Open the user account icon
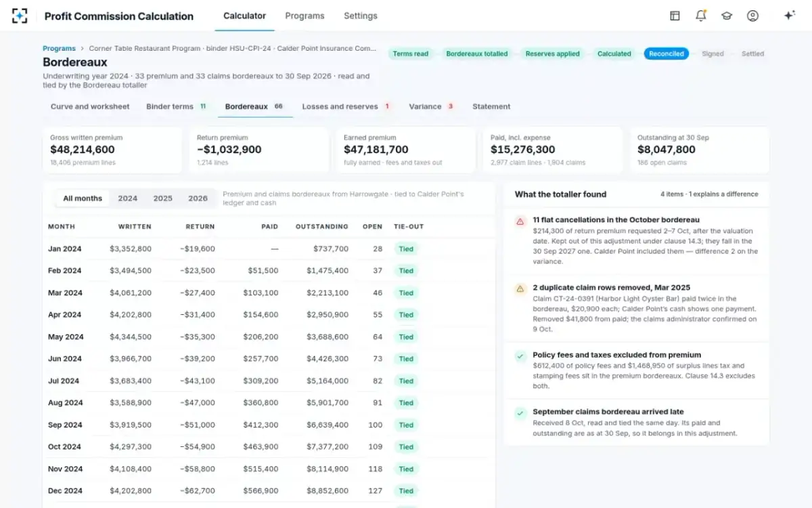This screenshot has width=812, height=508. 752,16
